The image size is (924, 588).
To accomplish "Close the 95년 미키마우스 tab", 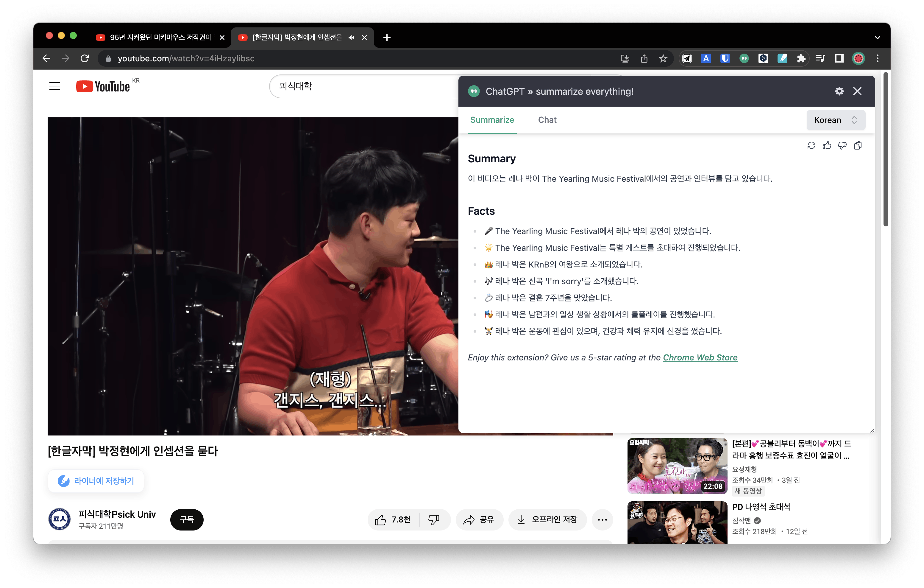I will tap(222, 38).
